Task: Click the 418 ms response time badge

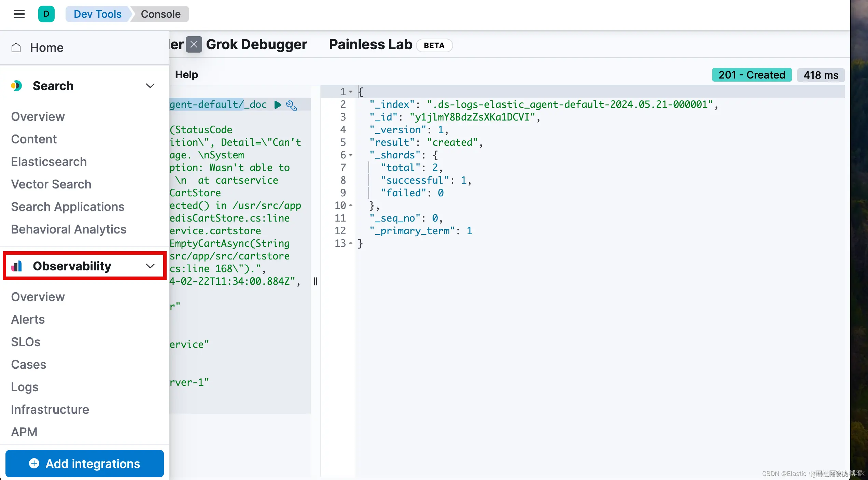Action: tap(821, 75)
